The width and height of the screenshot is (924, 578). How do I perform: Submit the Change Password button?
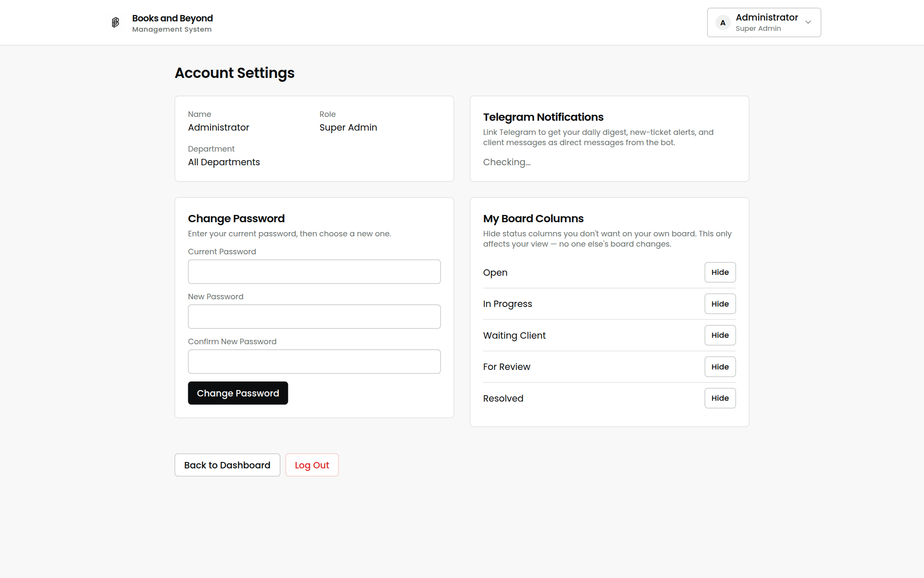[238, 393]
